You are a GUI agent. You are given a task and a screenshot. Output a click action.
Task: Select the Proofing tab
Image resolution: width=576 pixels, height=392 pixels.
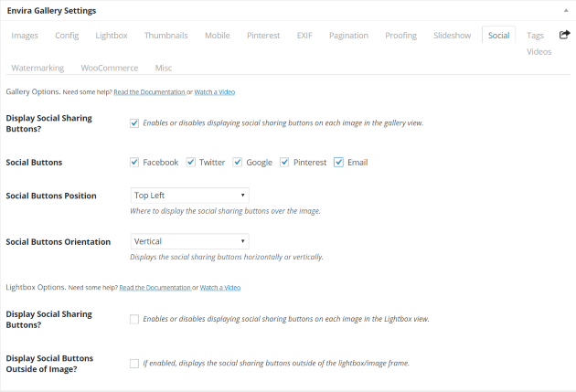[400, 36]
